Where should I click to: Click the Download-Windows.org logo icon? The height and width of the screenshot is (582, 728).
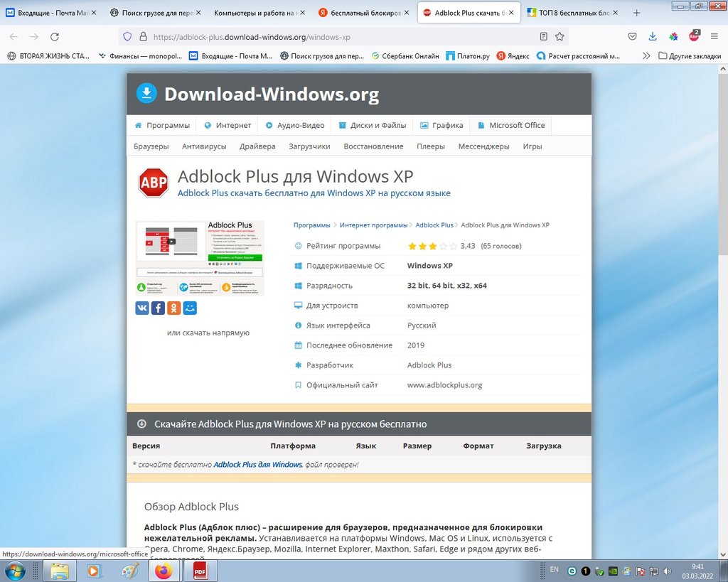(x=146, y=93)
